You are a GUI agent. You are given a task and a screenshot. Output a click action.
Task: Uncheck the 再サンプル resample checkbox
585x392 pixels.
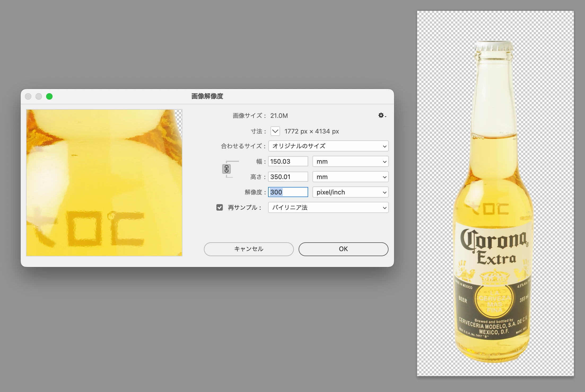(220, 207)
